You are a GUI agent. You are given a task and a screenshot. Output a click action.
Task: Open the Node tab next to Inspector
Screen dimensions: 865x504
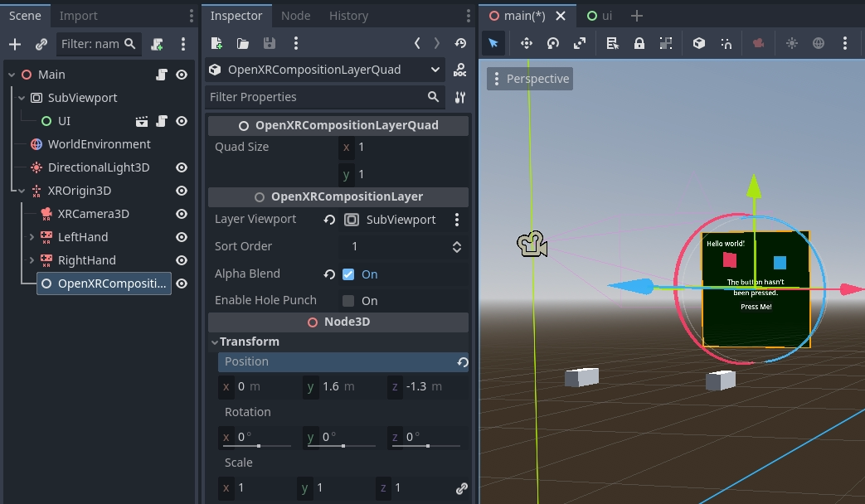click(295, 15)
